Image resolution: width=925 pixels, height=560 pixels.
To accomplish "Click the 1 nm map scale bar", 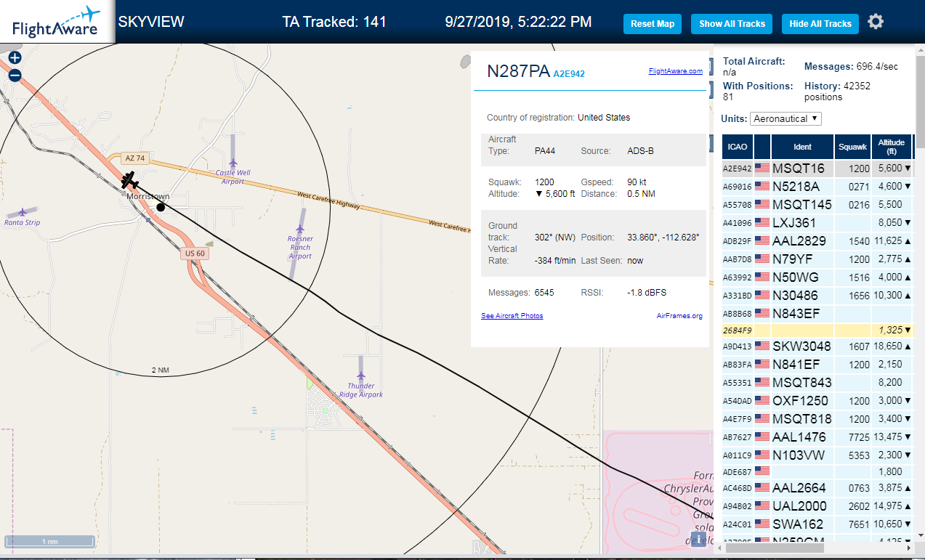I will (49, 542).
